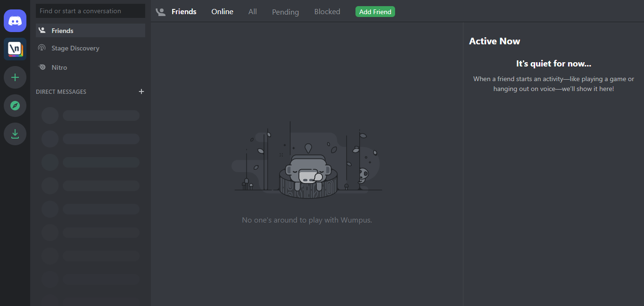The image size is (644, 306).
Task: Open the Discord Home icon
Action: pos(15,21)
